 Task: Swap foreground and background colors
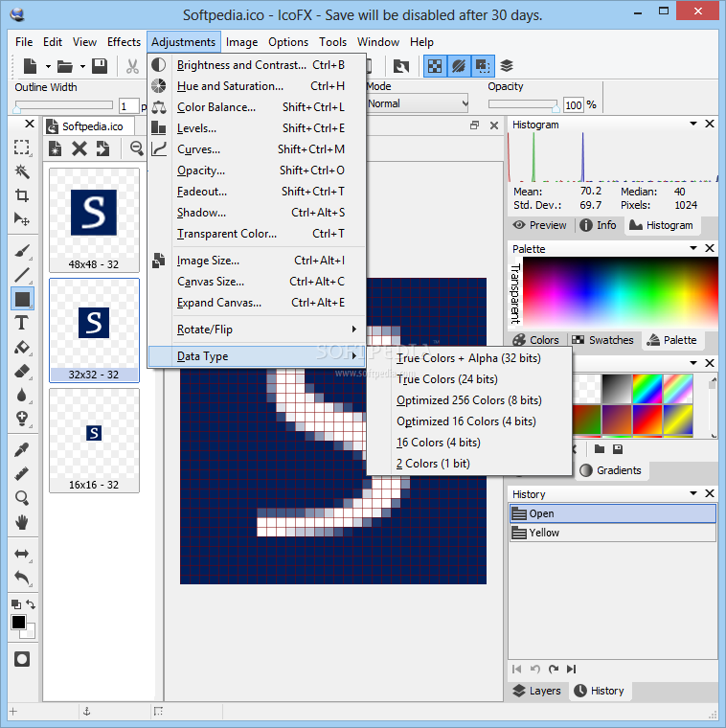[x=31, y=604]
